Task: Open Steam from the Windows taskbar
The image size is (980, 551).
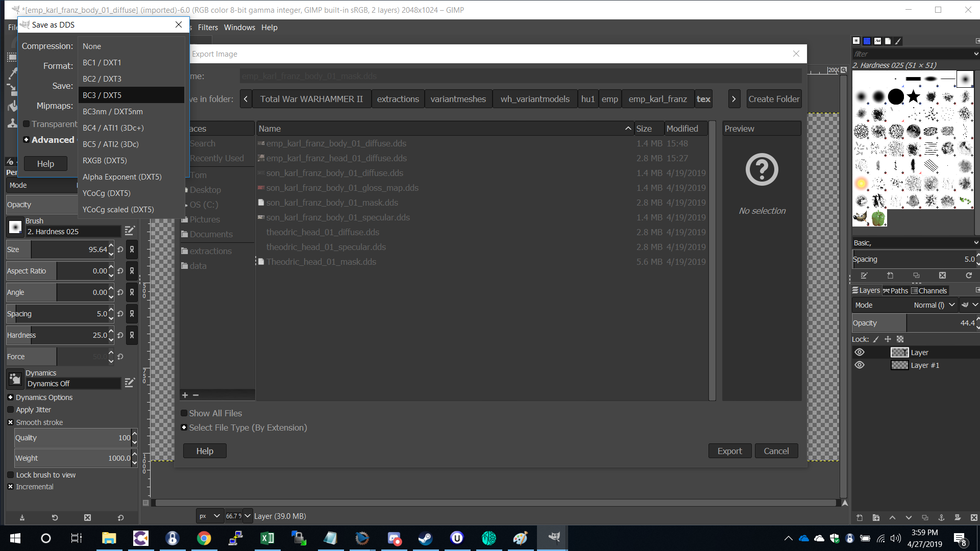Action: click(425, 538)
